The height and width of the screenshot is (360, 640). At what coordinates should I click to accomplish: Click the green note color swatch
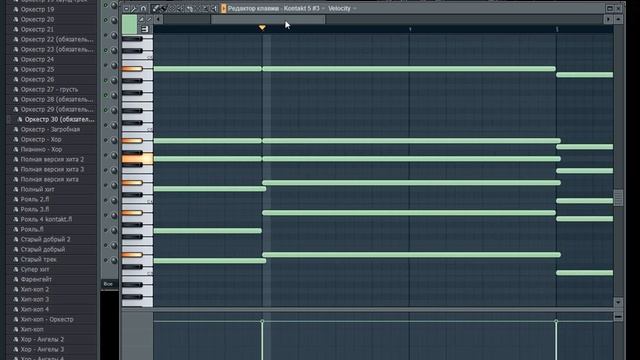(129, 24)
